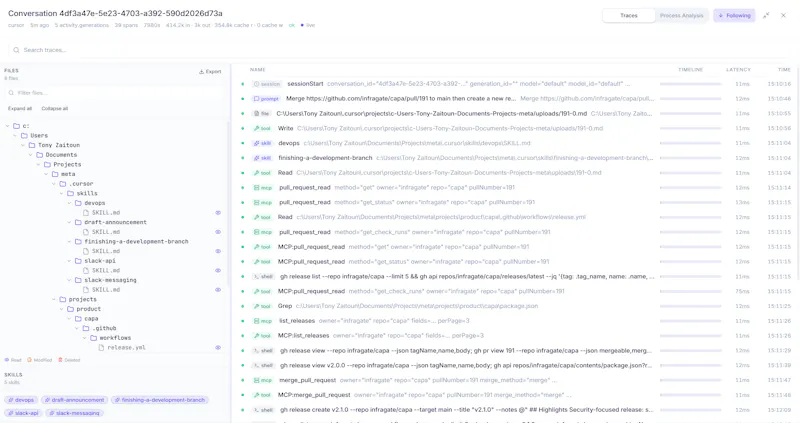Viewport: 800px width, 423px height.
Task: Click the 15:11:47 time value
Action: (781, 380)
